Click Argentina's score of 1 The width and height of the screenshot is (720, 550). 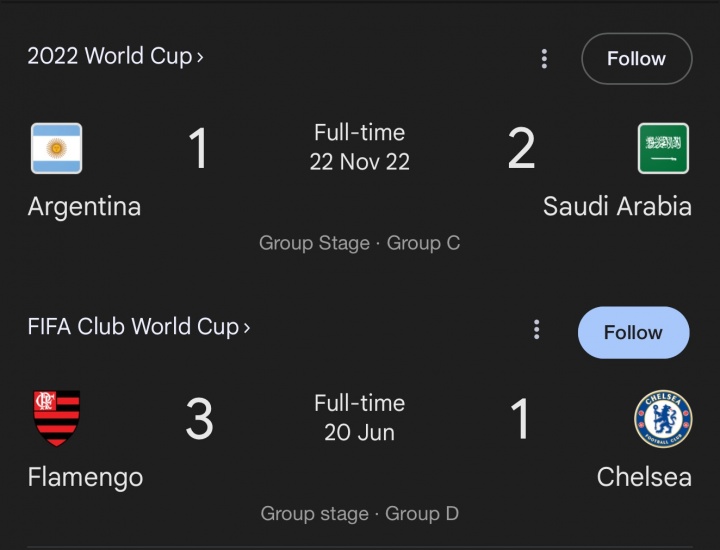click(x=198, y=150)
